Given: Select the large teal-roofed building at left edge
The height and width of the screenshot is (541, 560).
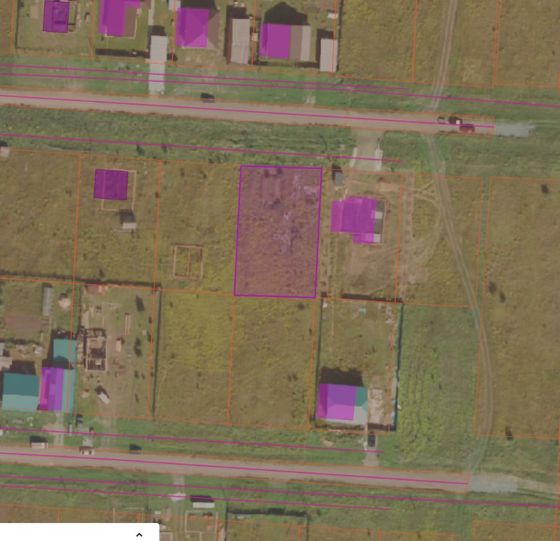Looking at the screenshot, I should click(x=20, y=392).
